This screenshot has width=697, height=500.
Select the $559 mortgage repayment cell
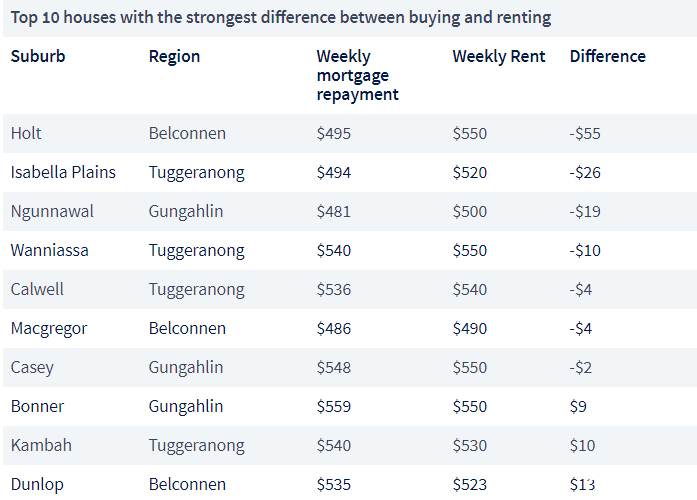click(x=334, y=406)
